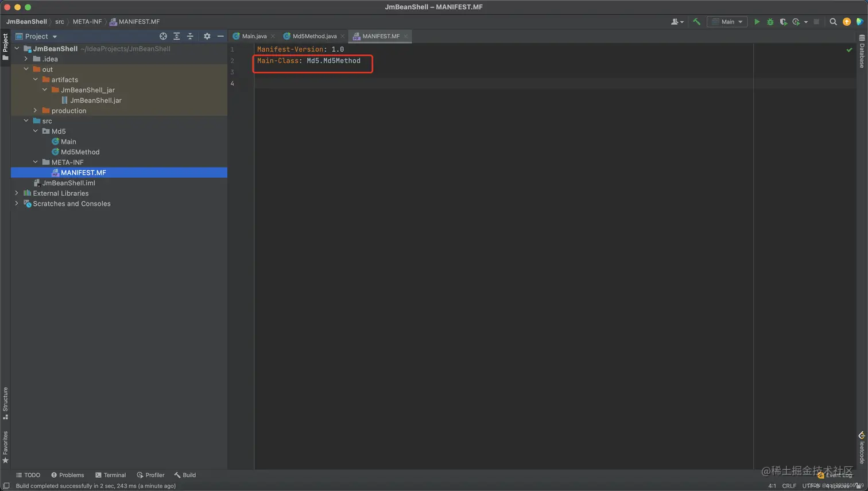Start debugging with the green bug icon
Screen dimensions: 868x491
pyautogui.click(x=770, y=22)
